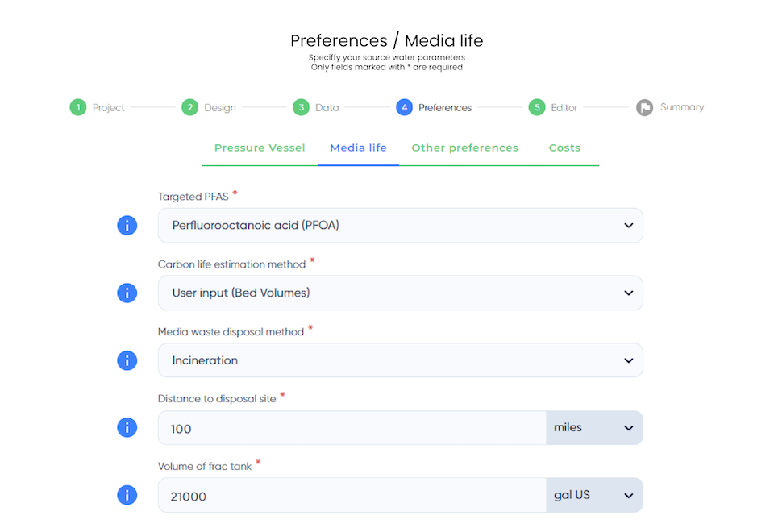Open Media waste disposal method dropdown
The height and width of the screenshot is (532, 774).
click(401, 360)
